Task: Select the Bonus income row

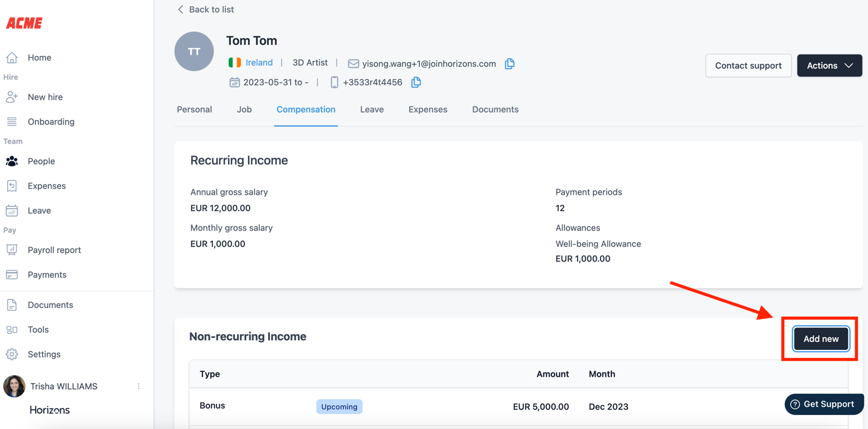Action: point(213,406)
